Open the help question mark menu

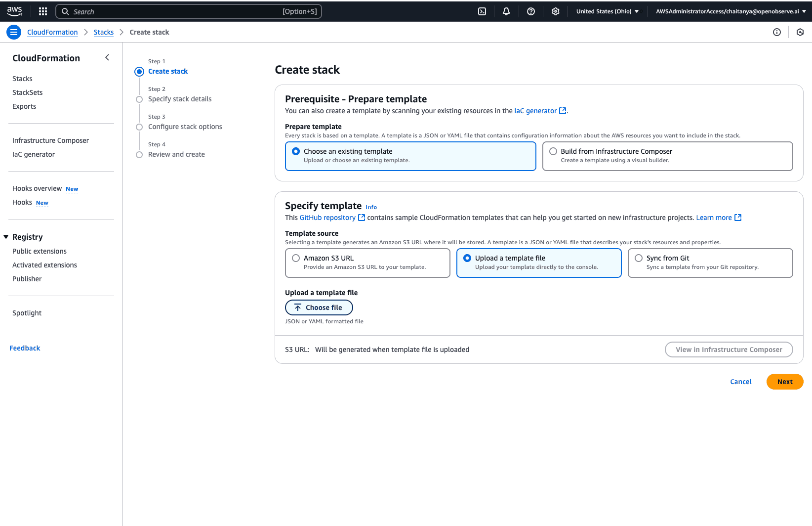(x=531, y=11)
